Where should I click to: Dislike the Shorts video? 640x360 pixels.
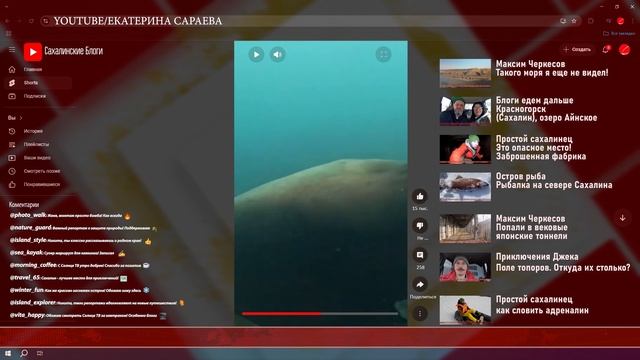pyautogui.click(x=420, y=225)
